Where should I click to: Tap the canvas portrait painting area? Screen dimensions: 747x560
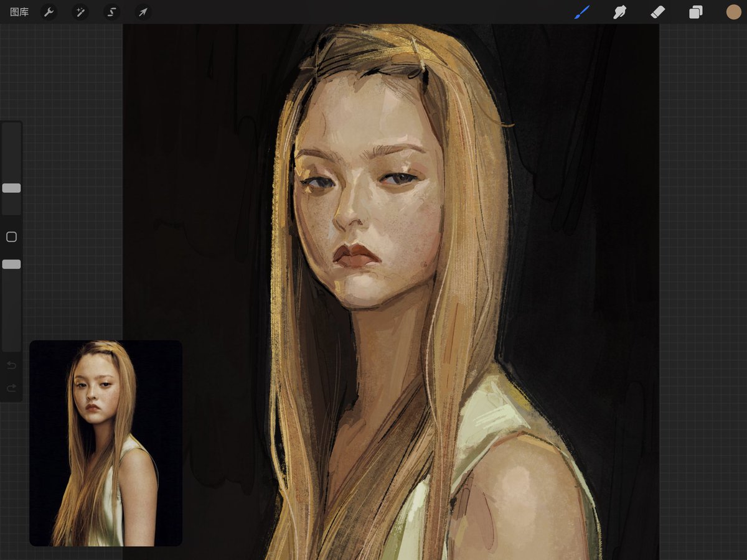[386, 249]
